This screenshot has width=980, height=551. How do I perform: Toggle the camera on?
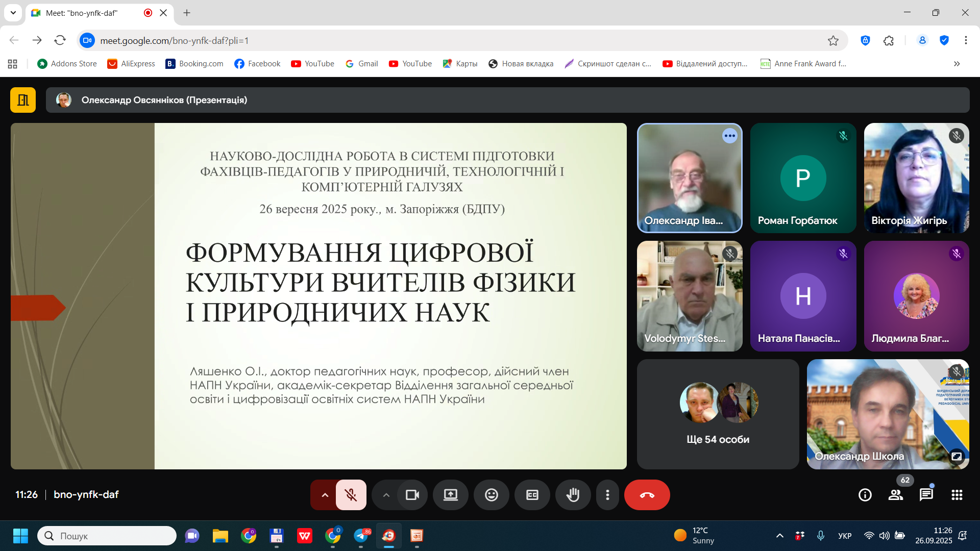[x=412, y=495]
